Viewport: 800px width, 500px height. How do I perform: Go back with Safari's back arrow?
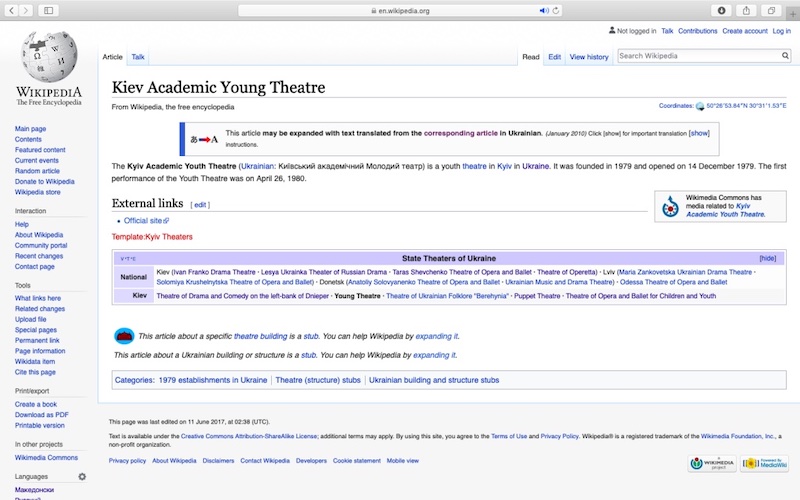(x=11, y=10)
